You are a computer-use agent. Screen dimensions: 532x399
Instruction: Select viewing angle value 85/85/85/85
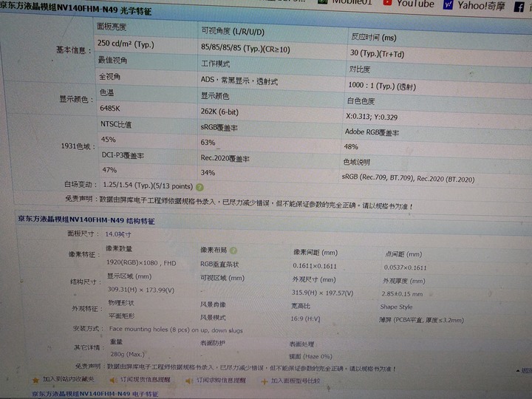coord(245,49)
